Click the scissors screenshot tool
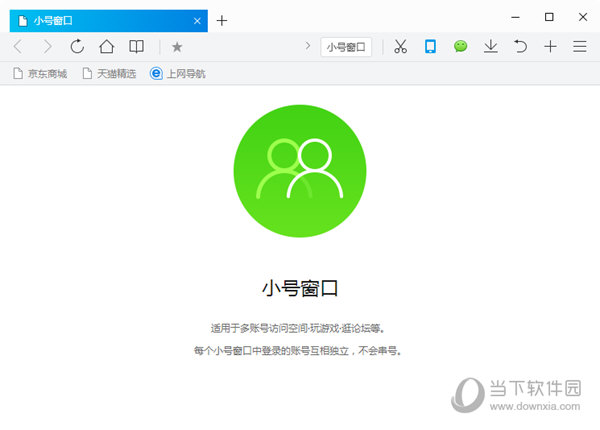The height and width of the screenshot is (430, 600). 400,47
